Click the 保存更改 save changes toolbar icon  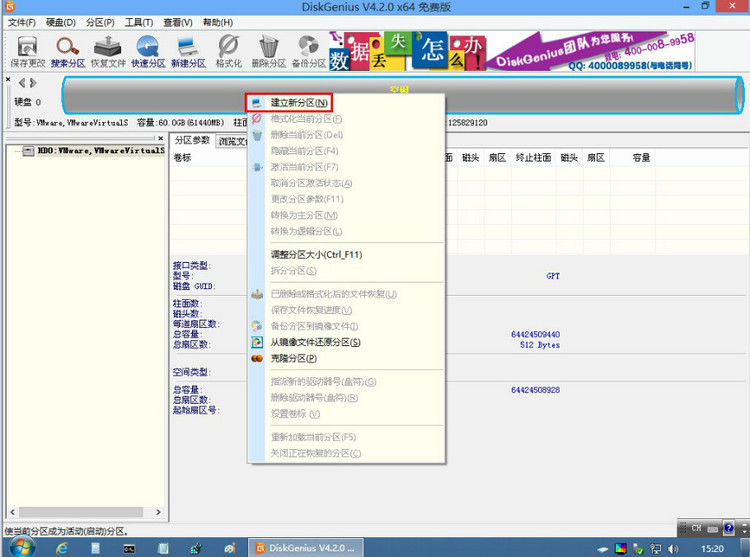coord(27,50)
